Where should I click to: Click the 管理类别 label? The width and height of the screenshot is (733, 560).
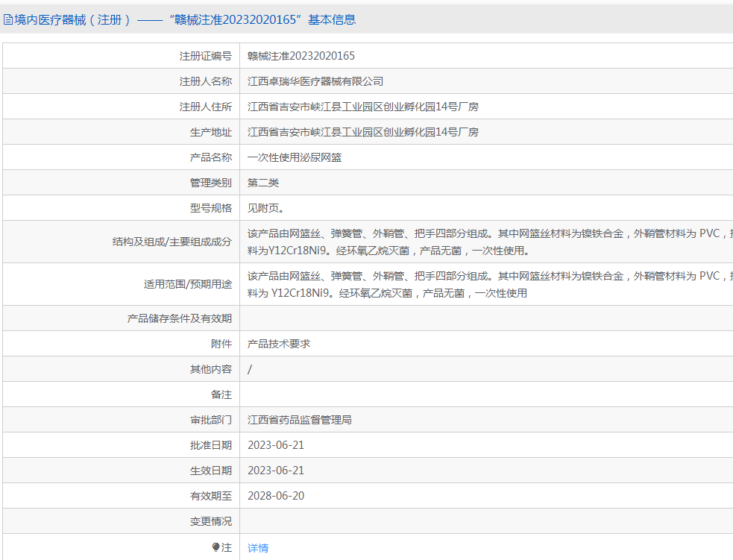[x=211, y=183]
